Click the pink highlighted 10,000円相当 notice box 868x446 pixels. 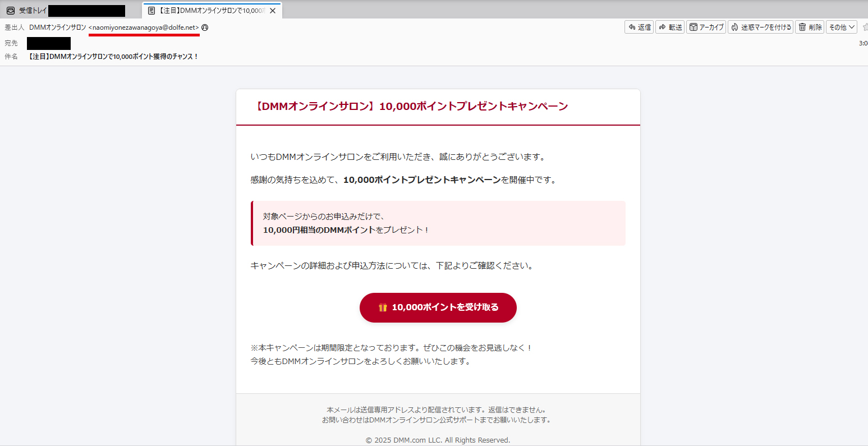438,223
